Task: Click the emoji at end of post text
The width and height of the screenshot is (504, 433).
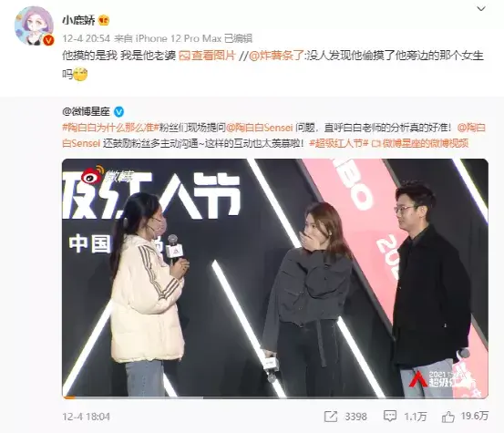Action: pos(80,74)
